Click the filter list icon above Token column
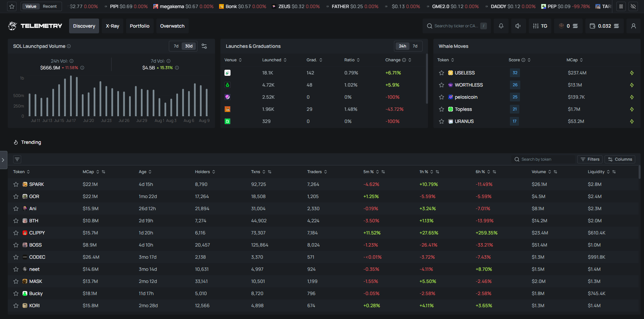The image size is (644, 319). 17,159
